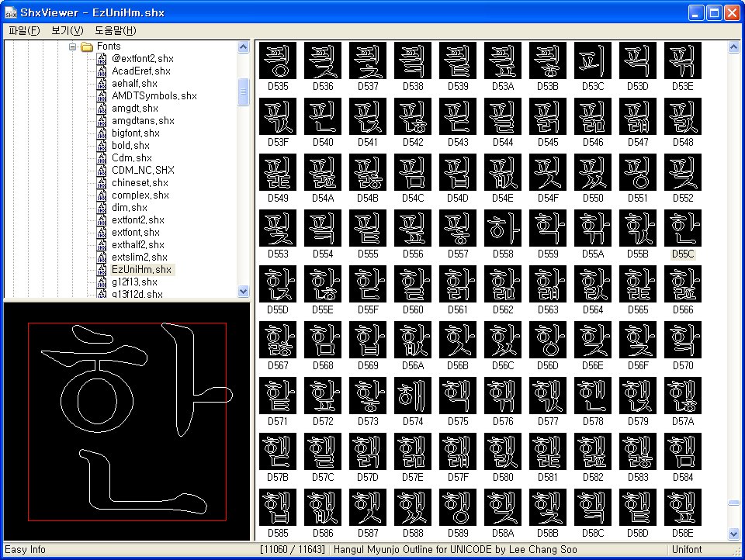Open the 도움말(H) menu
The image size is (745, 560).
[x=115, y=31]
